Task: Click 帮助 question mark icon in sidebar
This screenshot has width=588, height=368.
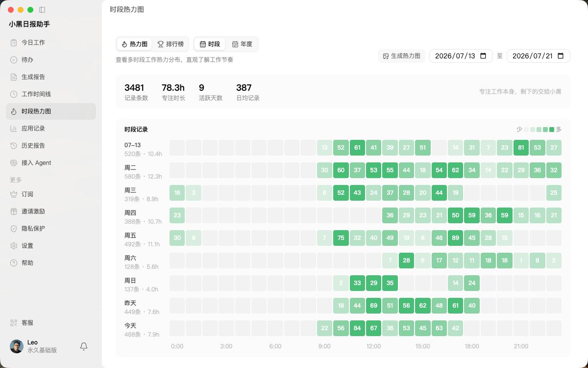Action: 14,263
